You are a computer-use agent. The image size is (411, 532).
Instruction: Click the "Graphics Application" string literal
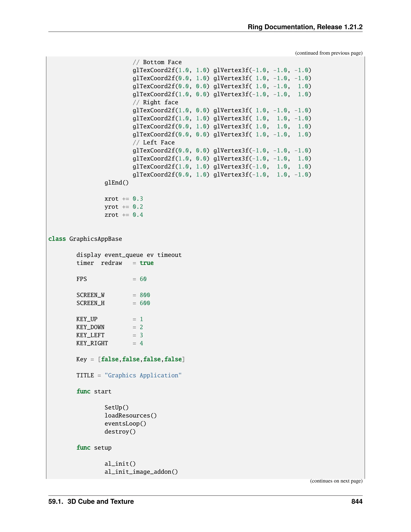[x=143, y=375]
